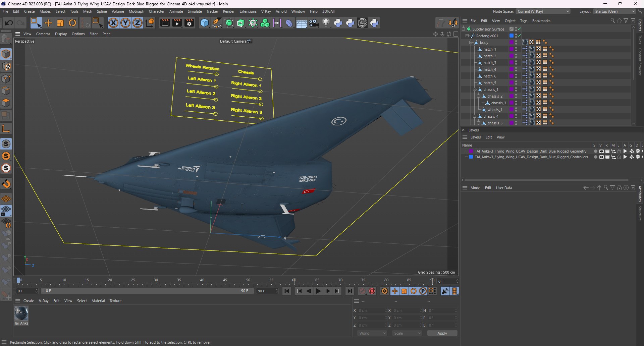The image size is (644, 346).
Task: Toggle visibility eye for Controllers layer
Action: pyautogui.click(x=601, y=157)
